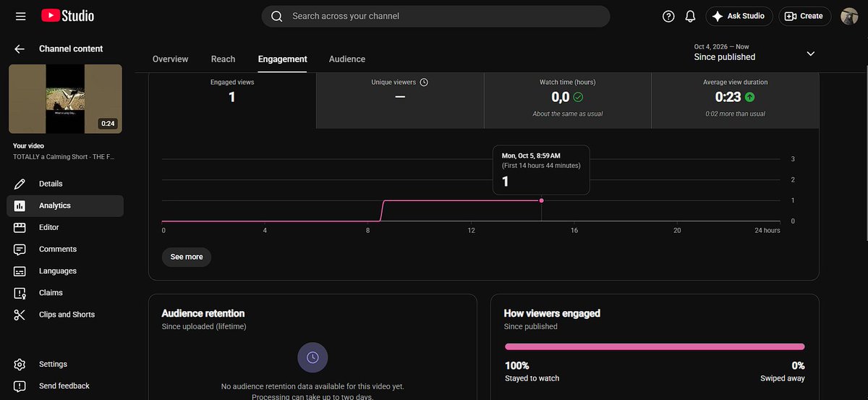Open Settings in the sidebar
Image resolution: width=868 pixels, height=400 pixels.
(65, 364)
